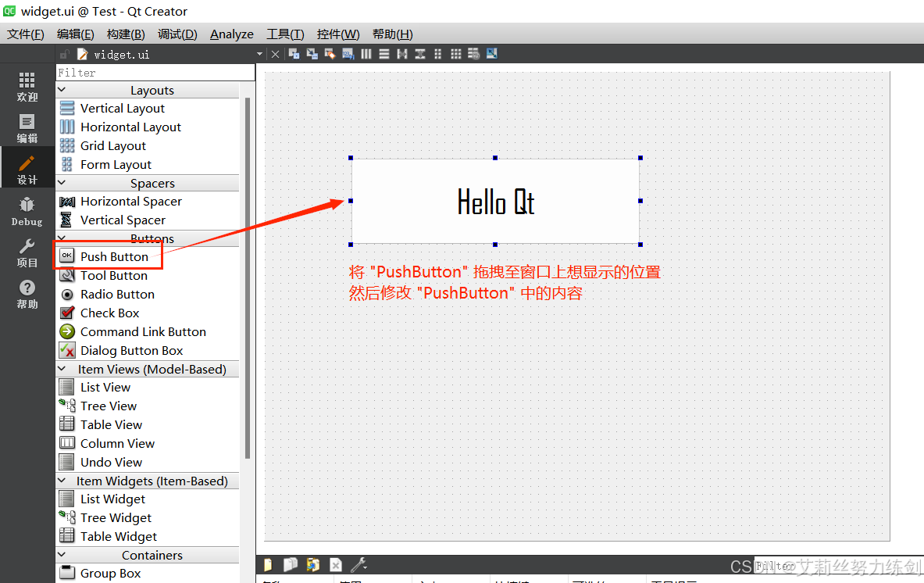Select Horizontal Spacer widget
Screen dimensions: 924x583
point(148,202)
